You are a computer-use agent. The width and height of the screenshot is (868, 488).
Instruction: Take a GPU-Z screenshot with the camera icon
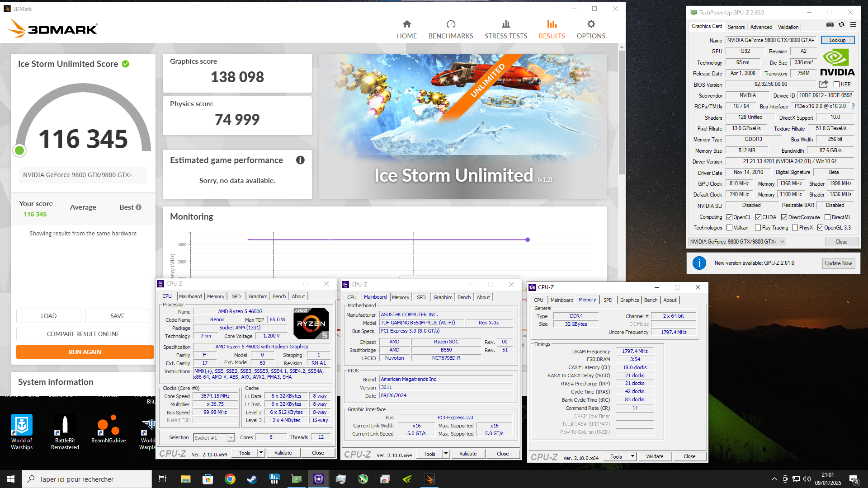click(x=830, y=25)
